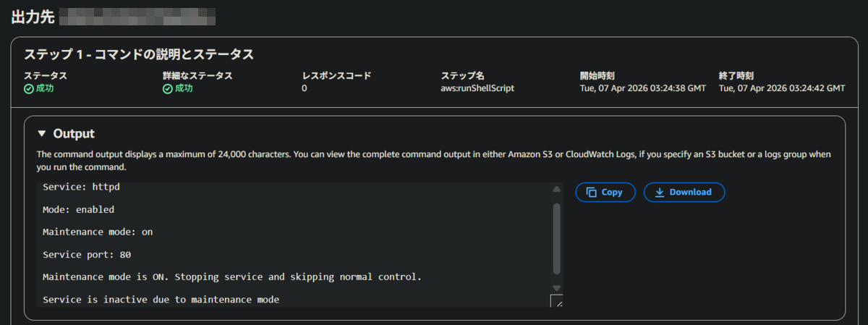This screenshot has width=868, height=325.
Task: Click the 'Maintenance mode: on' output line
Action: point(98,232)
